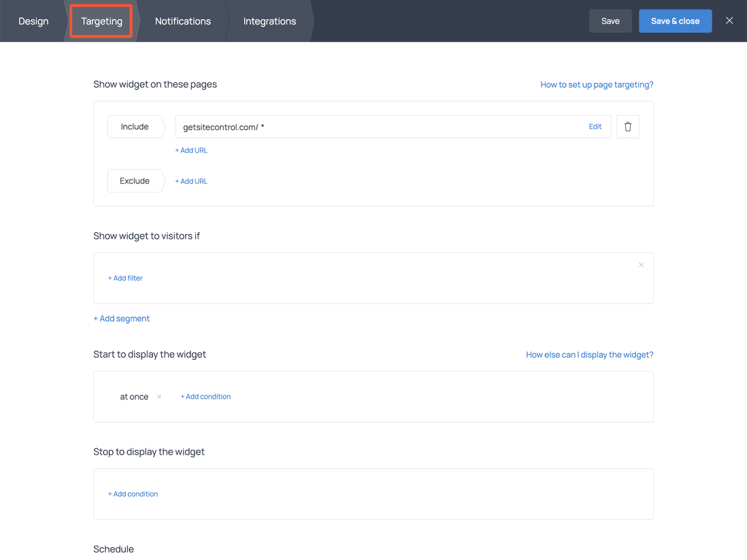Add a visitor filter
Screen dimensions: 747x560
[125, 278]
